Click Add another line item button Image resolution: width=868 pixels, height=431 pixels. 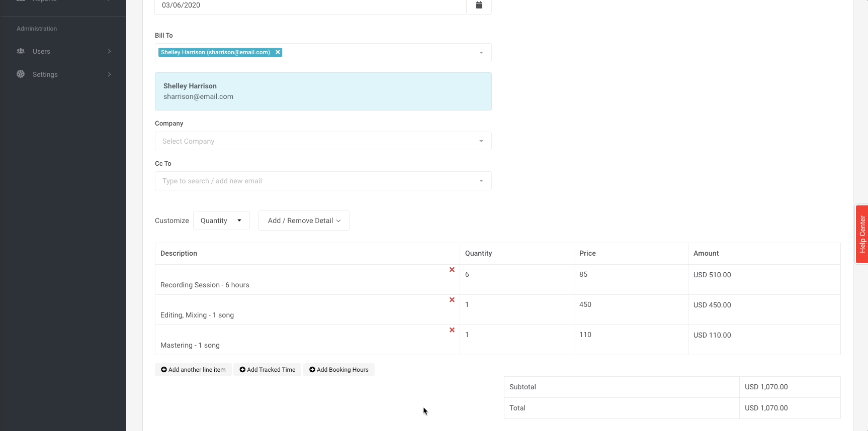[193, 370]
